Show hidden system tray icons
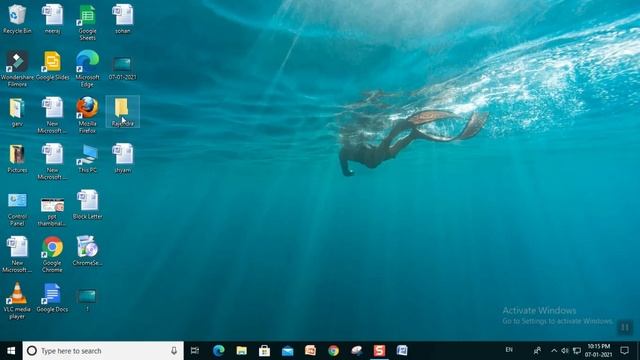The width and height of the screenshot is (640, 360). click(554, 351)
